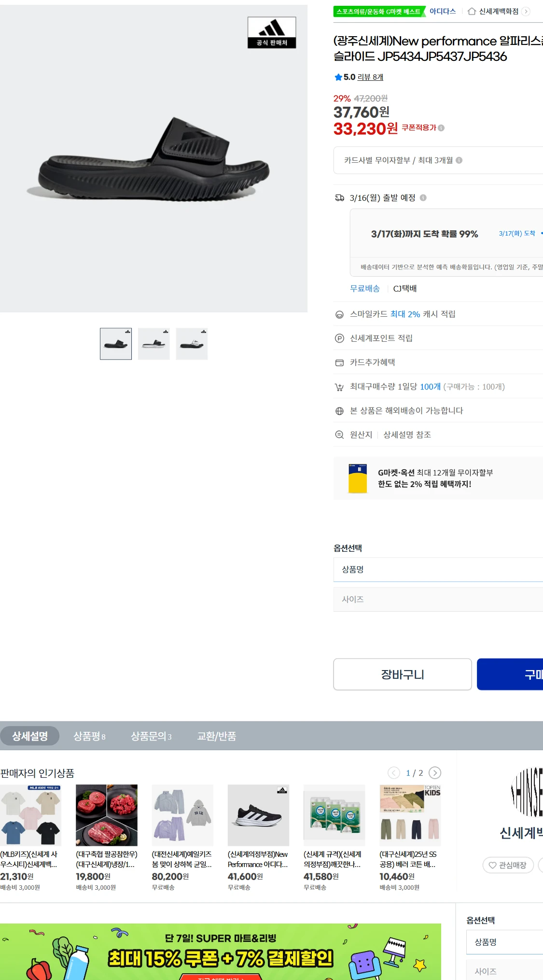Click 카드추가혜택 text

tap(373, 363)
